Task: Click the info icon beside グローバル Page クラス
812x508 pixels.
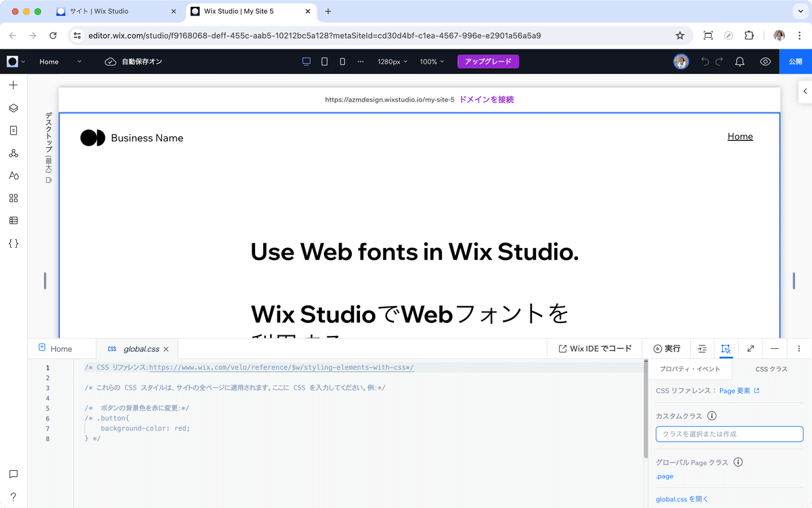Action: (x=738, y=463)
